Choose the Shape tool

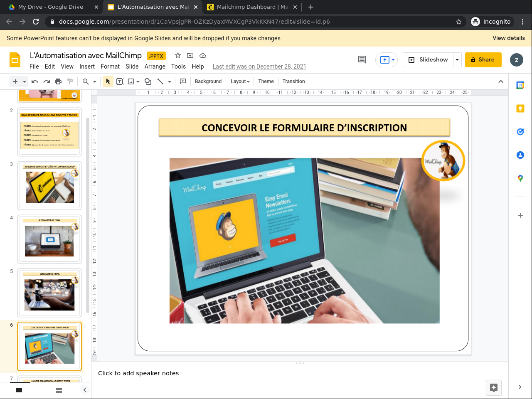click(x=148, y=81)
